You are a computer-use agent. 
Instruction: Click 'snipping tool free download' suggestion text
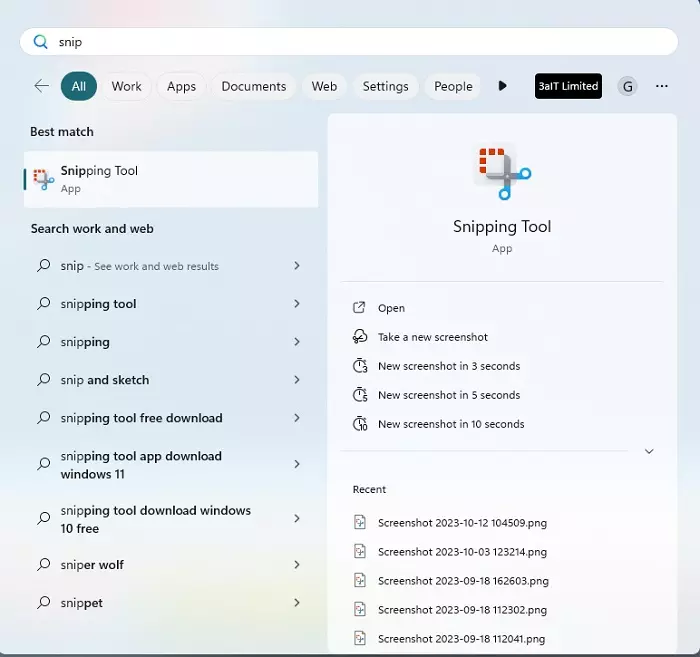(x=141, y=418)
